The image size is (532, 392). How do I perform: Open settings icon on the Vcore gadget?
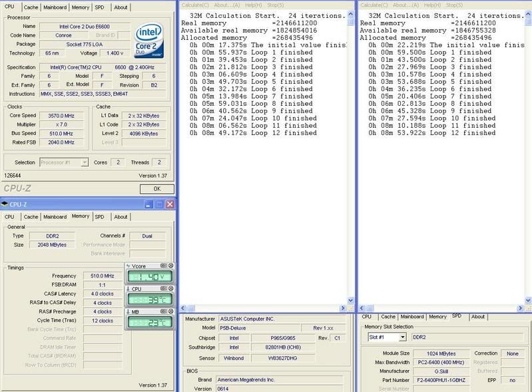point(164,266)
